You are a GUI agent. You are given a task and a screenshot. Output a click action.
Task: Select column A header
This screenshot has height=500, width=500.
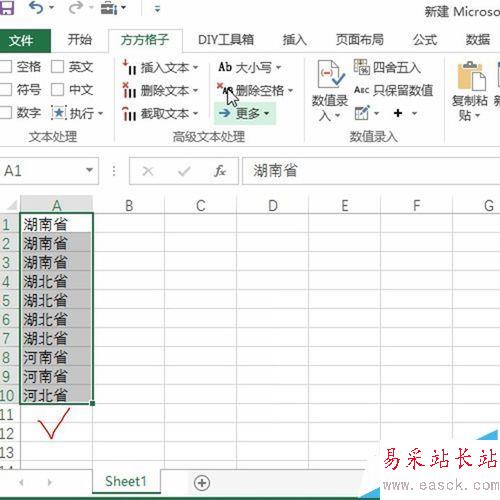(x=56, y=205)
